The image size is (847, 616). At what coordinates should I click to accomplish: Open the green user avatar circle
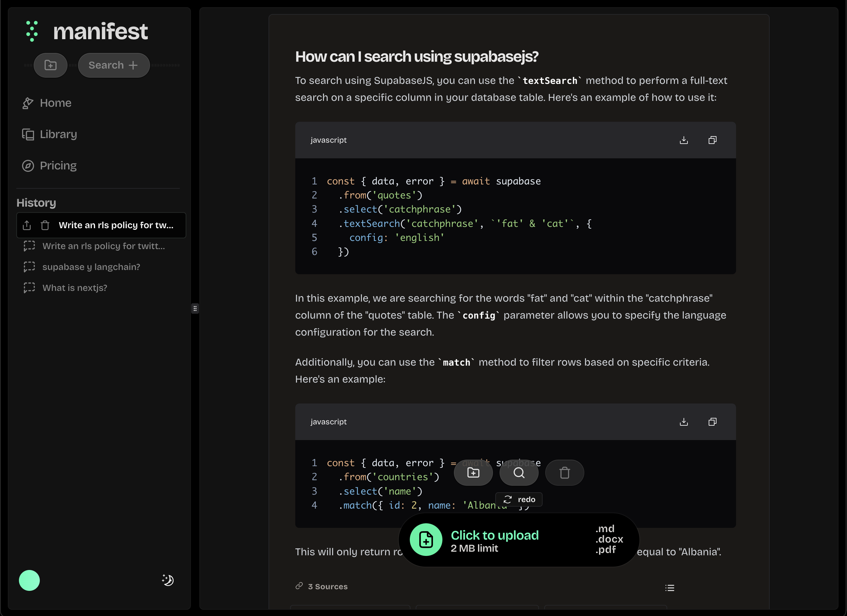click(29, 580)
